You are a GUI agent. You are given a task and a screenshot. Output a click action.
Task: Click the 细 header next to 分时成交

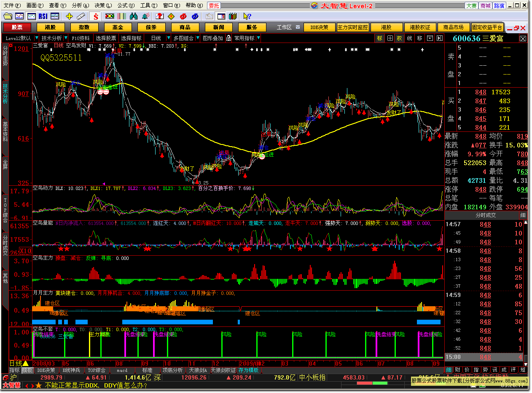pos(523,215)
